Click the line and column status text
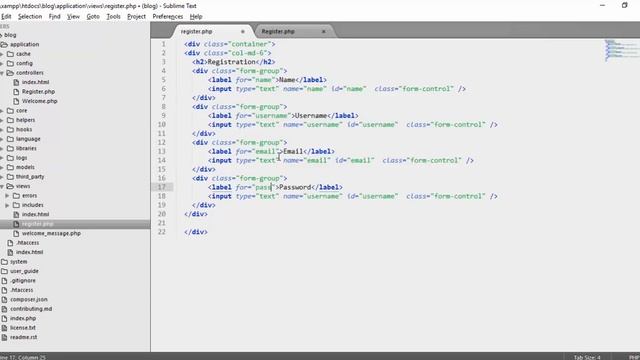This screenshot has width=640, height=360. 23,357
